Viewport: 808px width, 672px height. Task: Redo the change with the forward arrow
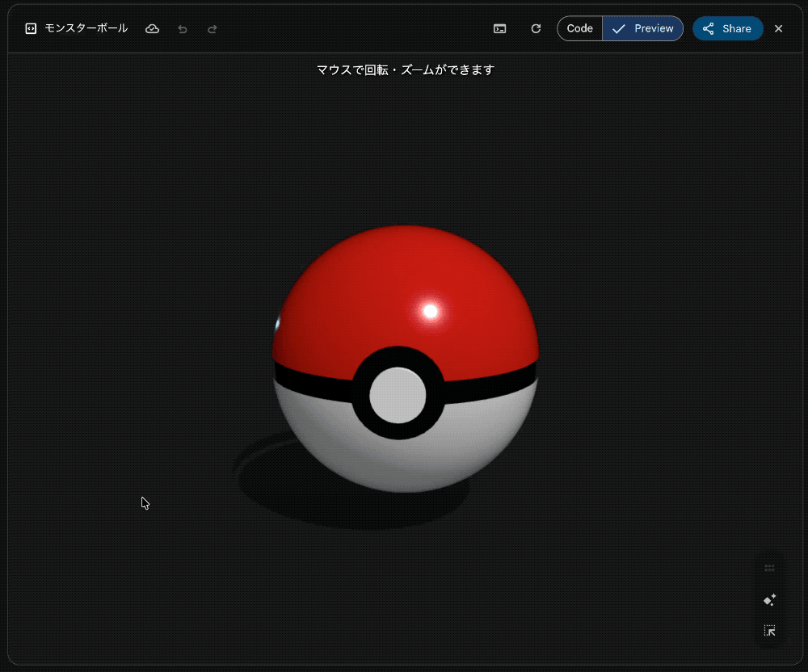click(x=213, y=29)
